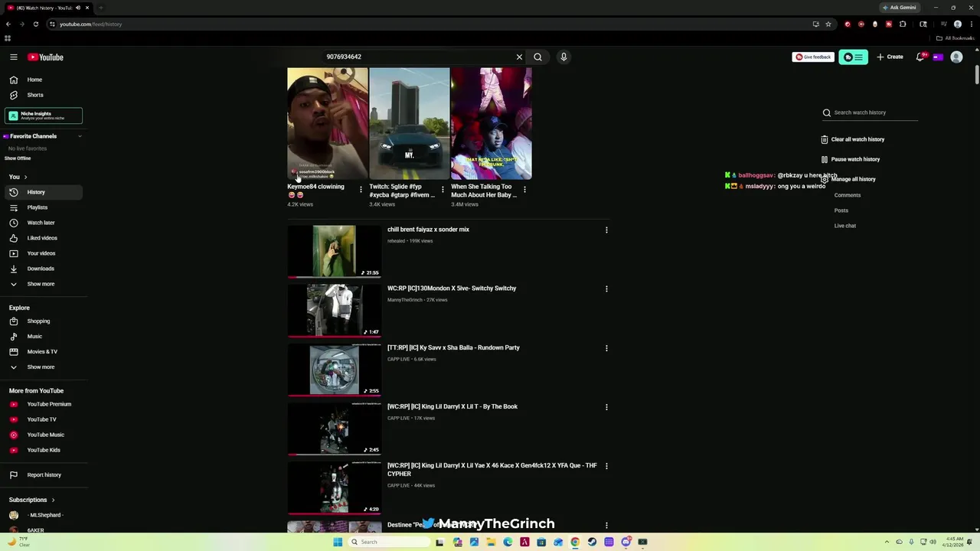Open options for By The Book video
Screen dimensions: 980x551
coord(606,407)
